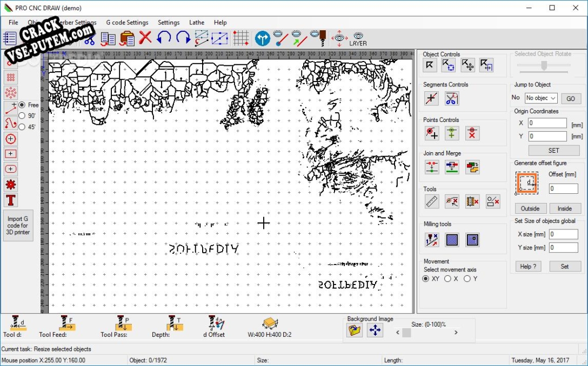Click Import G code for 3D printer

[18, 226]
